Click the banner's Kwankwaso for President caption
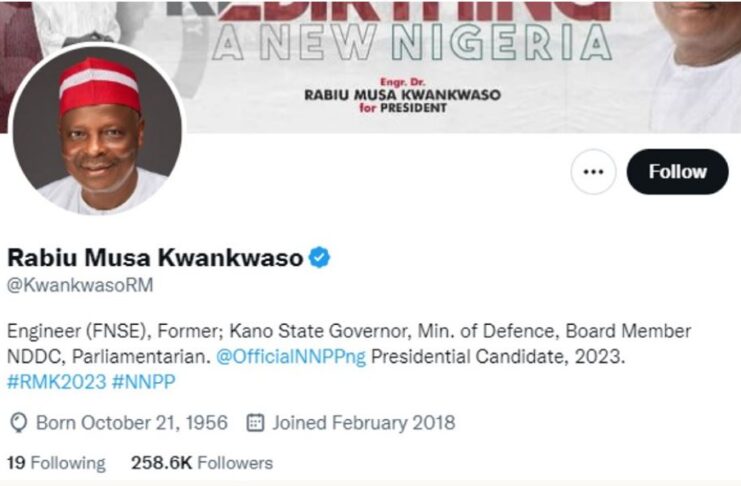741x486 pixels. [x=402, y=96]
